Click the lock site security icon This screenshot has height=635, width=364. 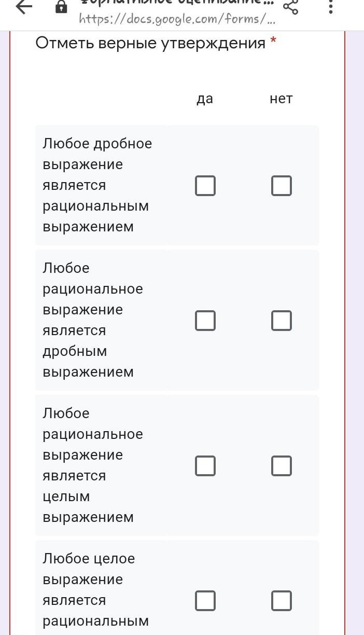[61, 7]
